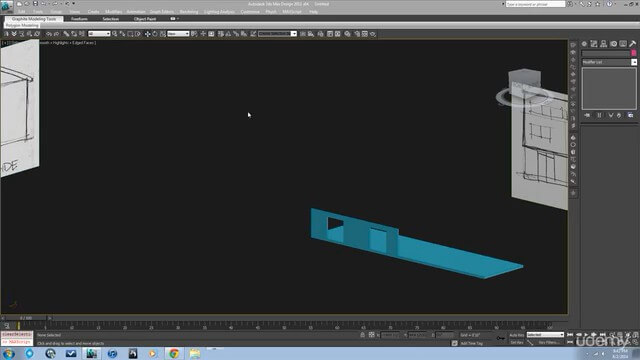Viewport: 640px width, 360px height.
Task: Click the pink object color swatch
Action: click(634, 53)
